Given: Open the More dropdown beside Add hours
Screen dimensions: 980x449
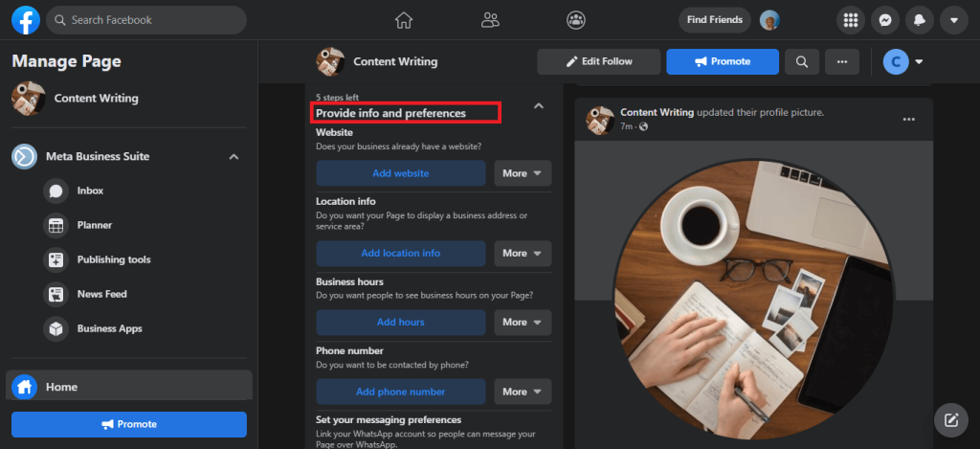Looking at the screenshot, I should tap(523, 322).
